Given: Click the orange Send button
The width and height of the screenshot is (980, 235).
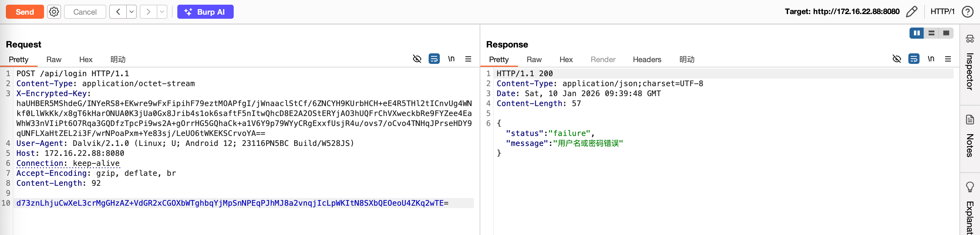Looking at the screenshot, I should pos(25,12).
